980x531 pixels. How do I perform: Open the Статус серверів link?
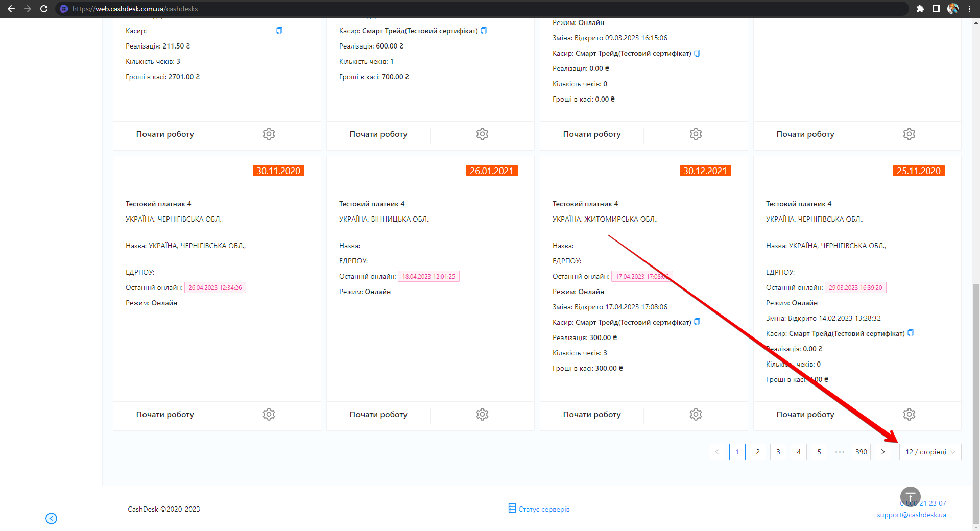(x=544, y=509)
